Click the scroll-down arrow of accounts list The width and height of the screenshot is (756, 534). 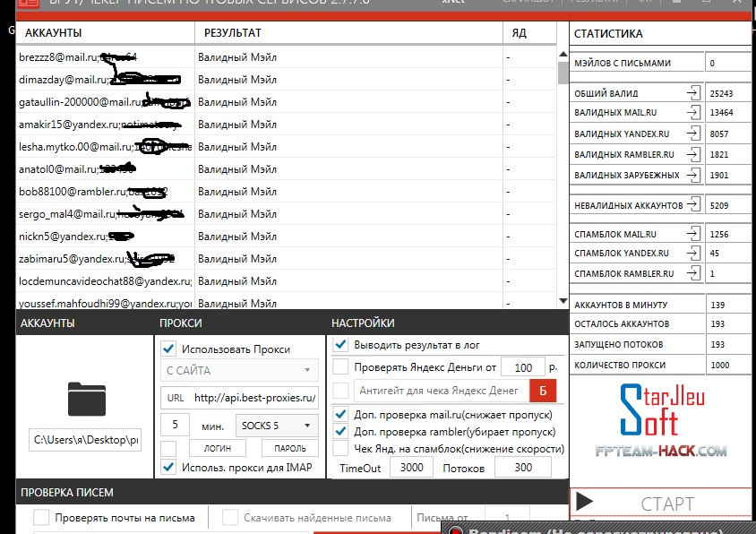click(563, 301)
